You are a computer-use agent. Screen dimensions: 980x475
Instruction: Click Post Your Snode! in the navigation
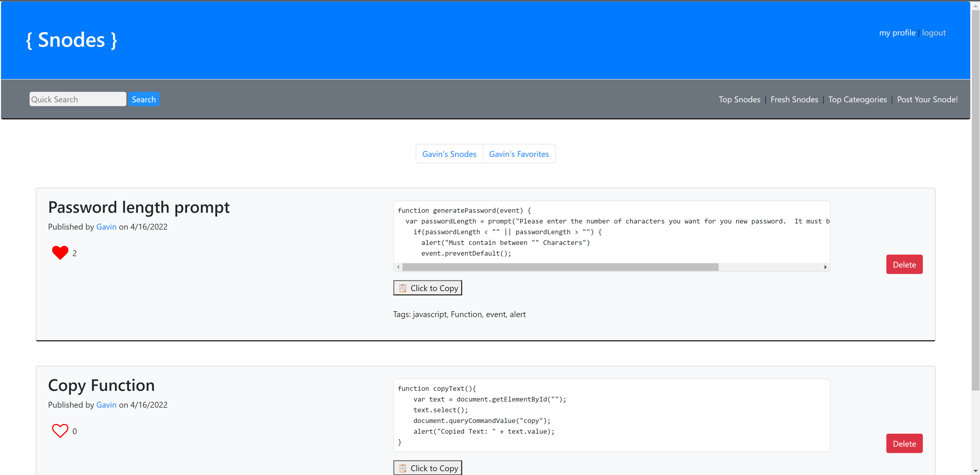pos(927,99)
